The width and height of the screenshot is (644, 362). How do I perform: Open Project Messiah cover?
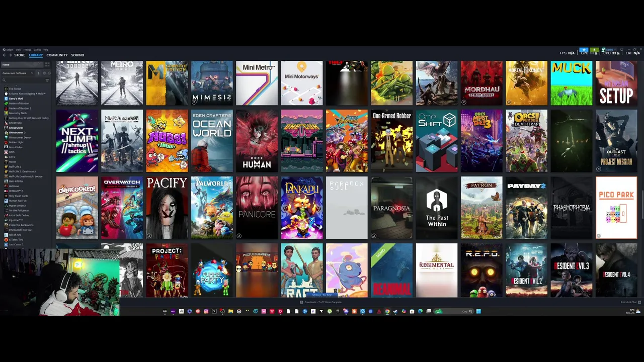(x=616, y=141)
